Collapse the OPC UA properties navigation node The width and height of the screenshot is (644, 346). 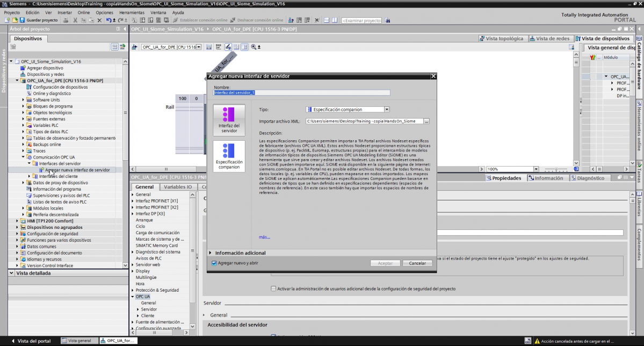tap(133, 296)
